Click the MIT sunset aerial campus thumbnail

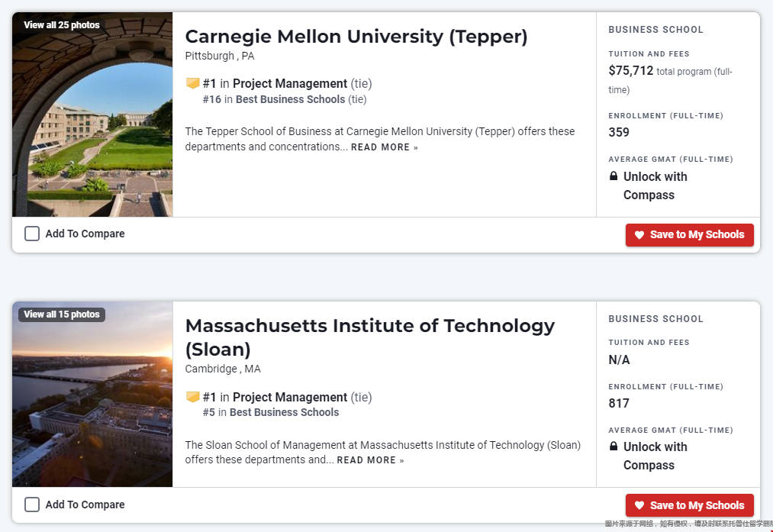click(x=92, y=405)
